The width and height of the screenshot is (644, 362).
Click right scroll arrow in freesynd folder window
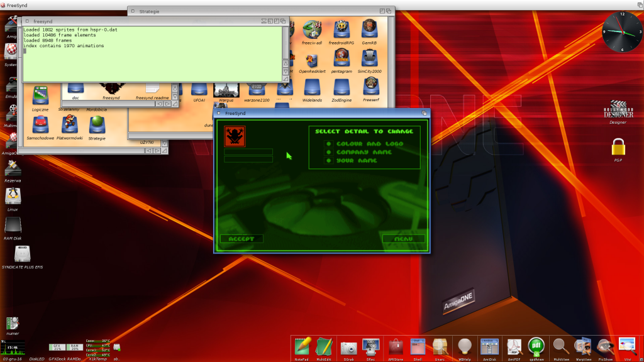click(x=167, y=104)
